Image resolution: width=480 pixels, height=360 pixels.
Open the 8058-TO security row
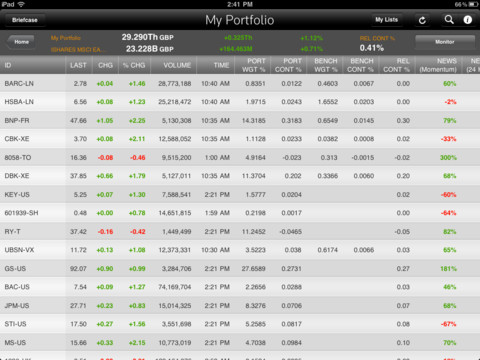pos(240,157)
